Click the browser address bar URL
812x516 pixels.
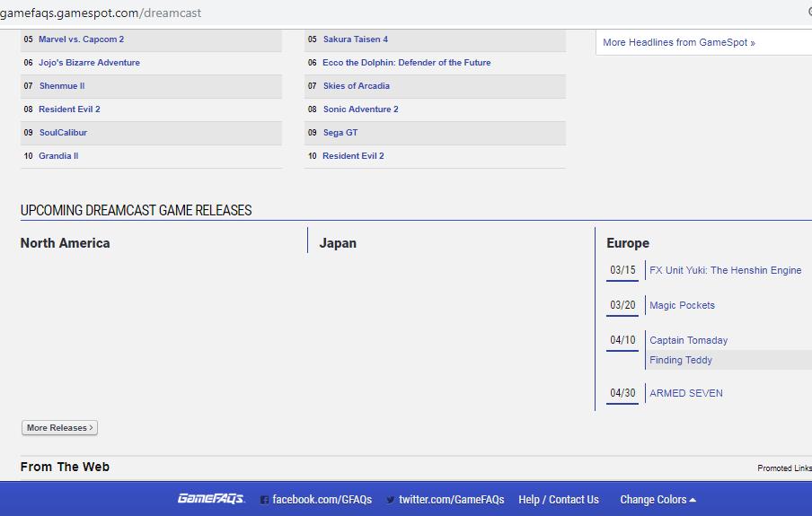101,13
